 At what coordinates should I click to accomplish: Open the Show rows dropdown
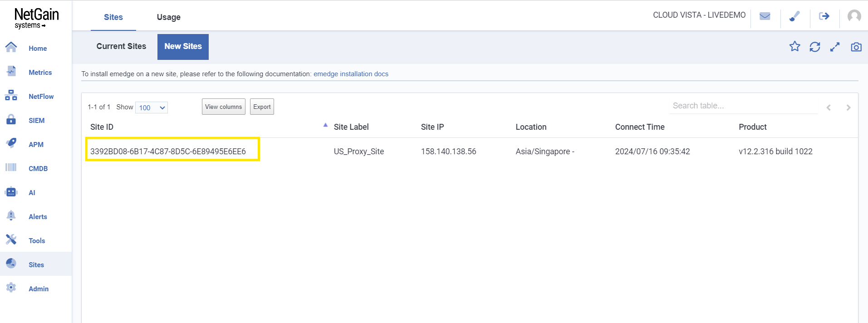click(152, 108)
